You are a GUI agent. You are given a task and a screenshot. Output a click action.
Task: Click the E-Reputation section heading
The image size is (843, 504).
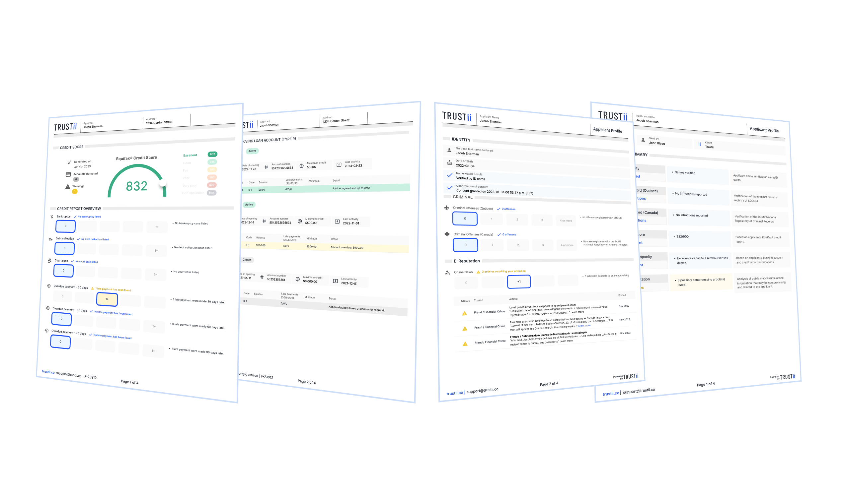pos(467,261)
